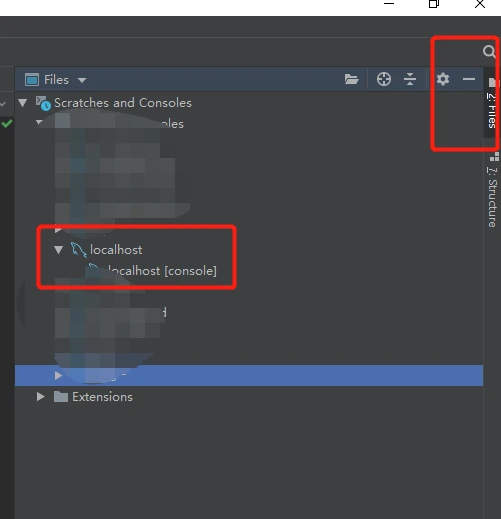Viewport: 501px width, 519px height.
Task: Click the locate target crosshair icon
Action: click(x=384, y=79)
